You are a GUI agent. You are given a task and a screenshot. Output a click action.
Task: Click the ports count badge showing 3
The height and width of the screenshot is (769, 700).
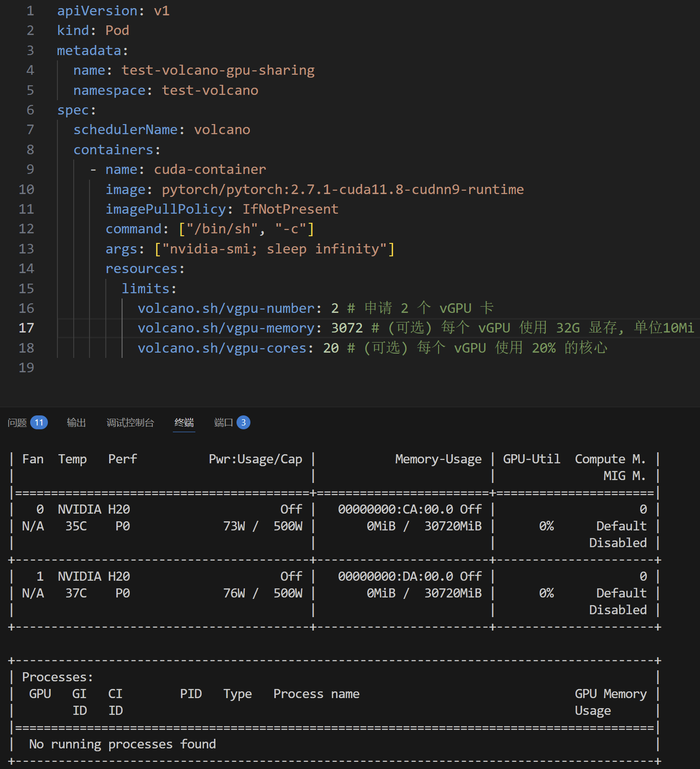[243, 423]
